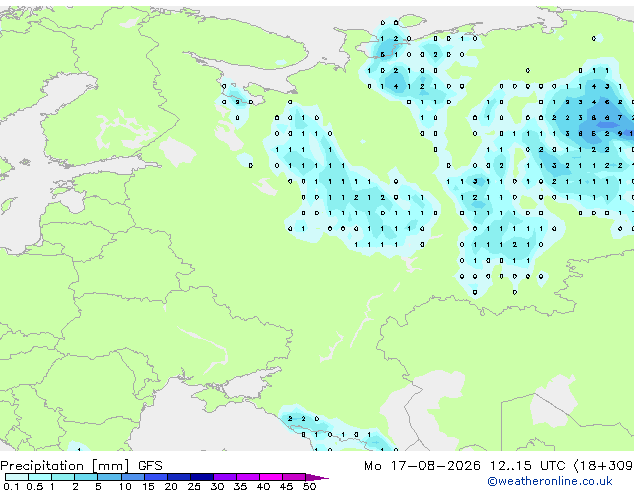This screenshot has width=634, height=490.
Task: Click the above-50 mm arrow tip of legend
Action: (317, 477)
